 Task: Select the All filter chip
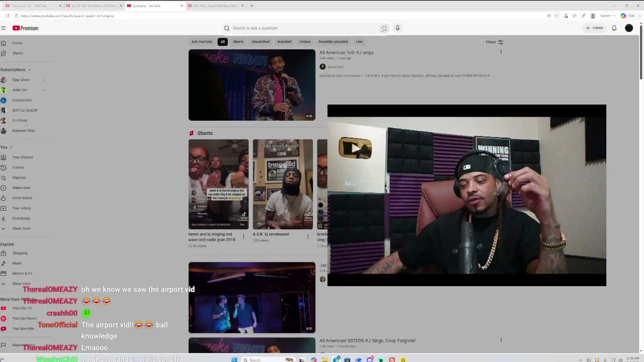222,42
